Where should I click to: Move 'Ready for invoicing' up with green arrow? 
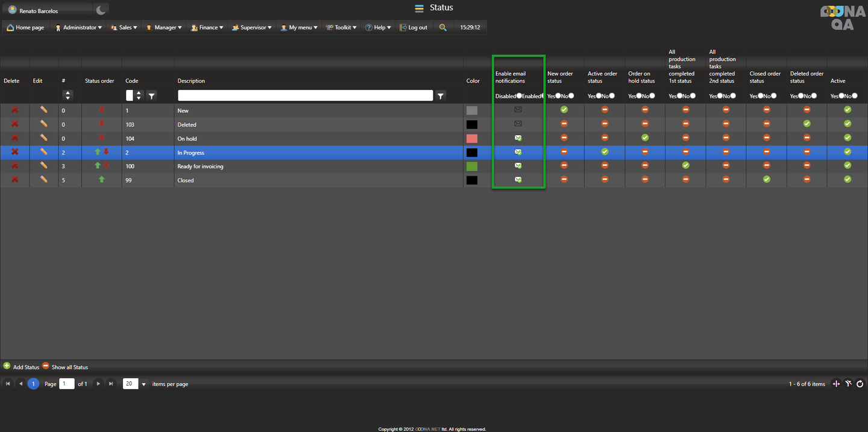coord(98,166)
